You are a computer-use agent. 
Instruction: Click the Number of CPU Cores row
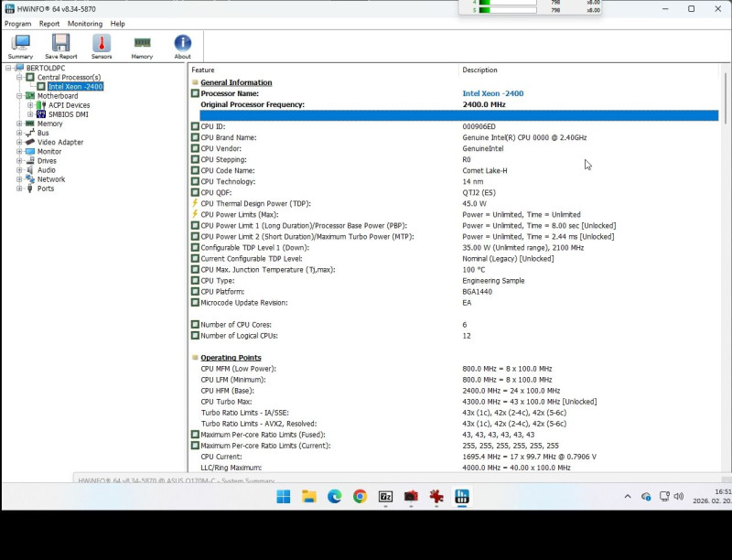454,324
